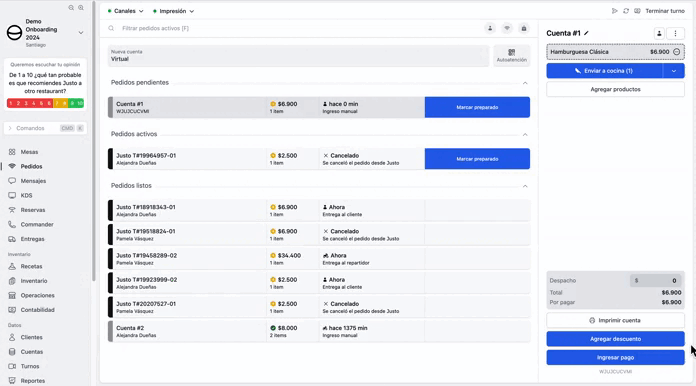696x386 pixels.
Task: Click Enviar a cocina (1)
Action: click(x=605, y=71)
